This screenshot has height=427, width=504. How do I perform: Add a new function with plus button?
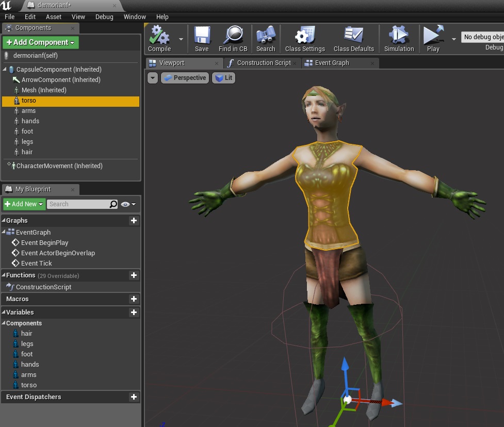(x=134, y=275)
